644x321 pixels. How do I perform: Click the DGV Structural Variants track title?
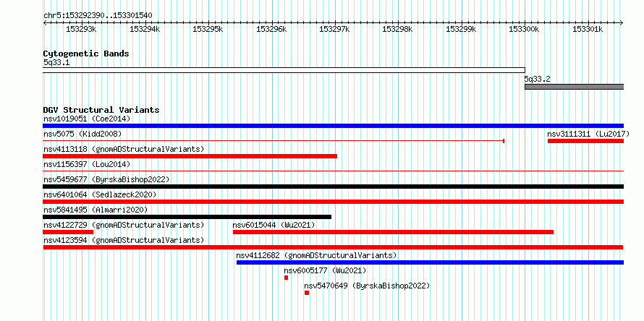click(101, 110)
